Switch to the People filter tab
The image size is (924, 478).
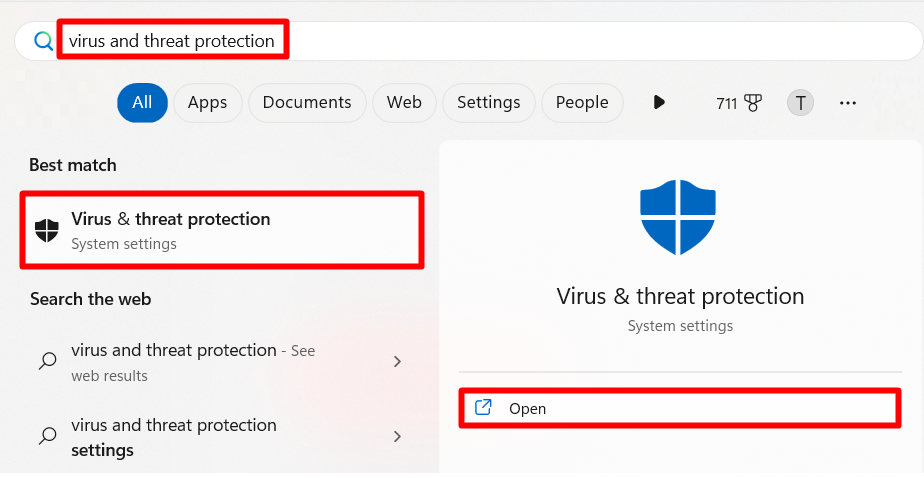582,103
